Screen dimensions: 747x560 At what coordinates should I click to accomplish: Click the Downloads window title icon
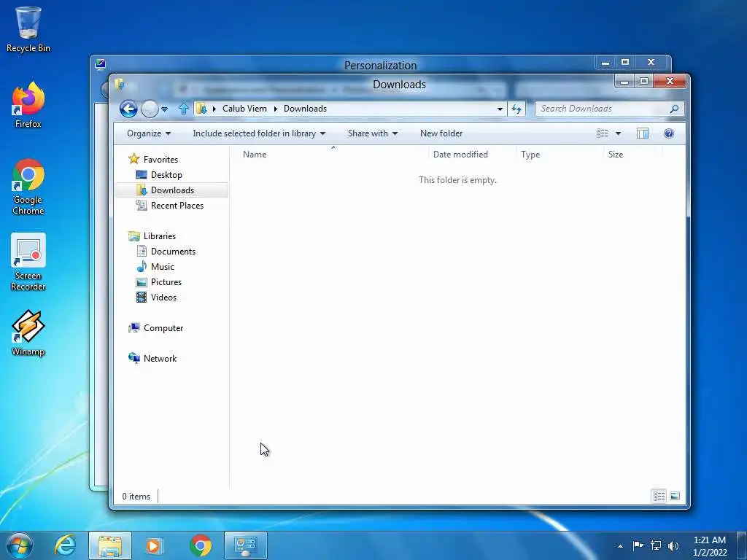(120, 85)
